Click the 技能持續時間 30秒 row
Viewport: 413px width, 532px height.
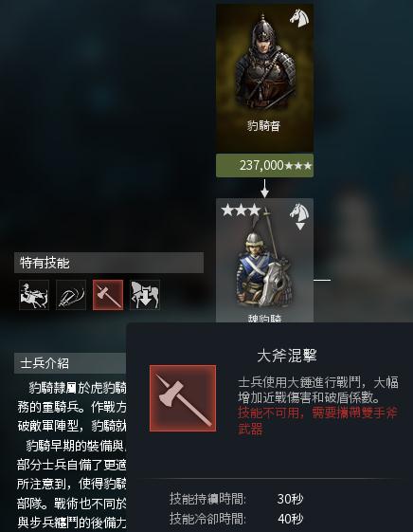237,499
